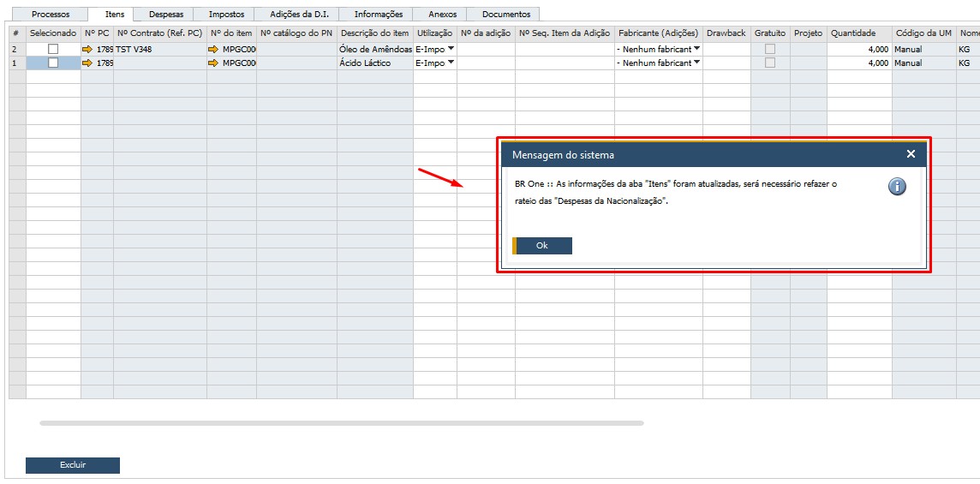Expand Fabricante dropdown for Óleo de Amêndoas row

696,48
